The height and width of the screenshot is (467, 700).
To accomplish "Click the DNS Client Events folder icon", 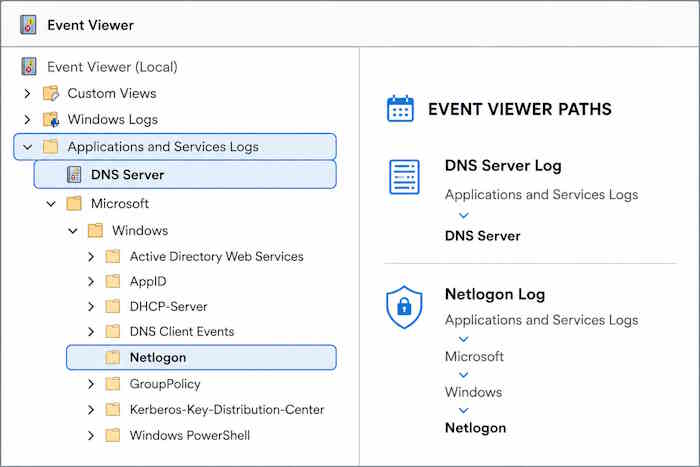I will [x=113, y=331].
